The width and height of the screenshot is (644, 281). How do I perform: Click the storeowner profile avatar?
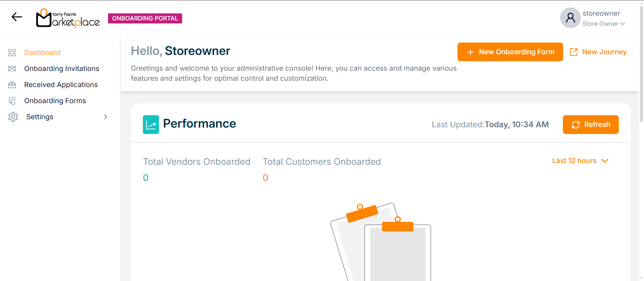570,18
